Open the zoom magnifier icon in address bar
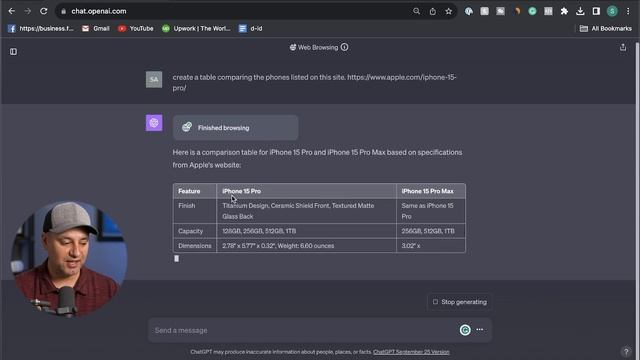Viewport: 640px width, 360px height. (x=416, y=11)
